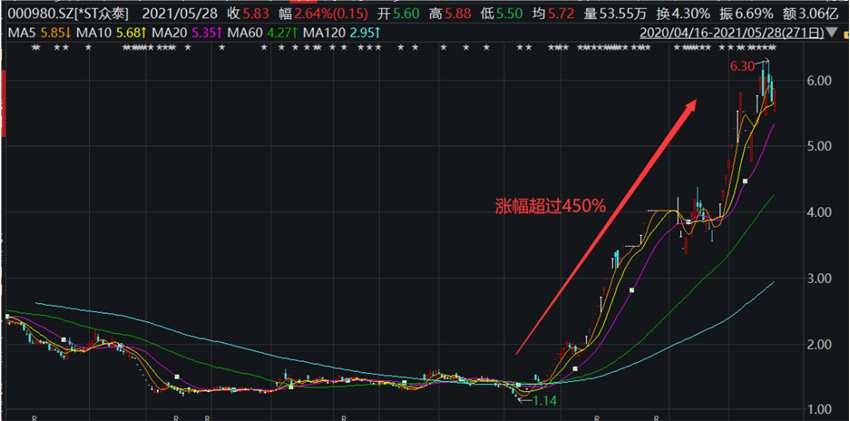
Task: Click the MA20 5.35 indicator label
Action: tap(187, 33)
